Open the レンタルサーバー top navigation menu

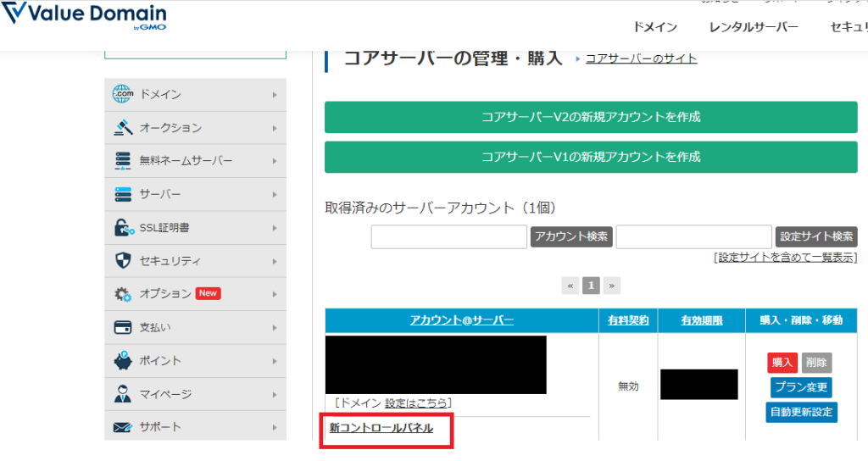click(x=754, y=27)
